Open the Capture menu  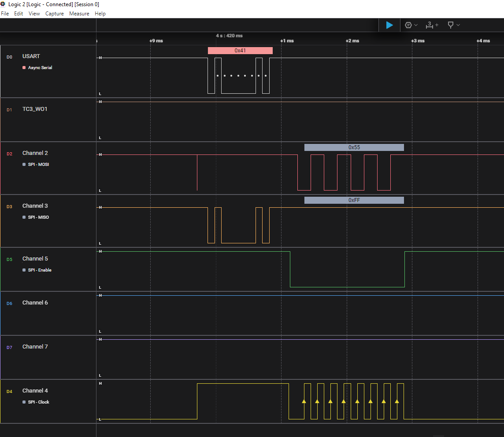[x=54, y=14]
